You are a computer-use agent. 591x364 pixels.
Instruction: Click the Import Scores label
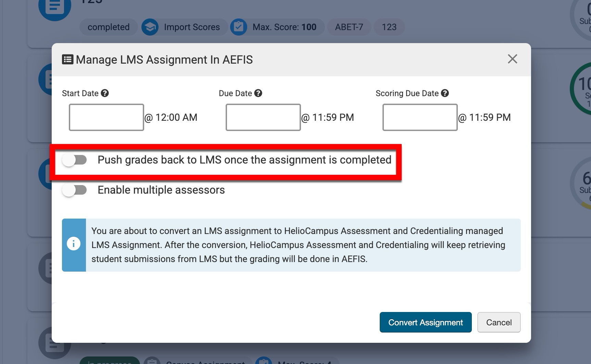pos(192,27)
